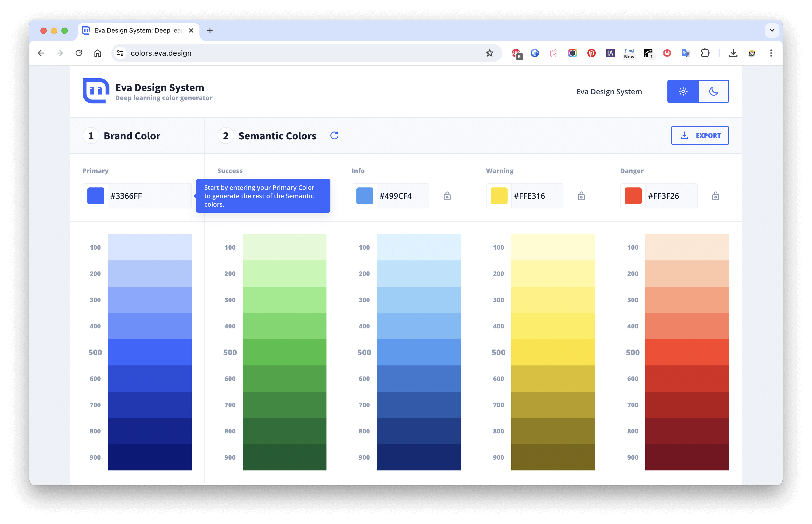Edit the Danger hex field #FF3F26

[672, 196]
